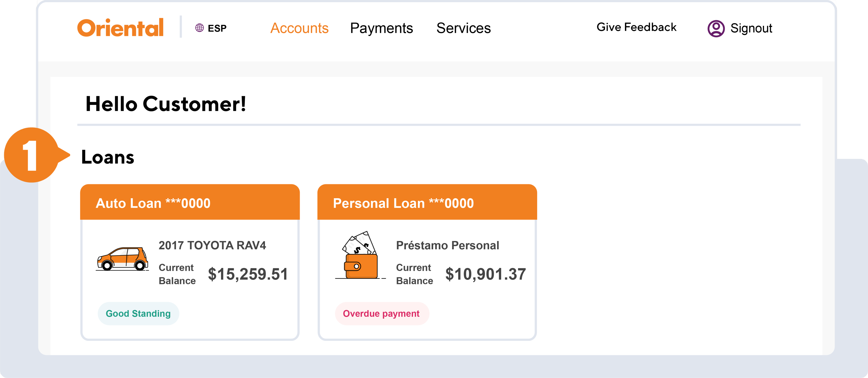
Task: Select the 2017 TOYOTA RAV4 loan title
Action: [x=212, y=245]
